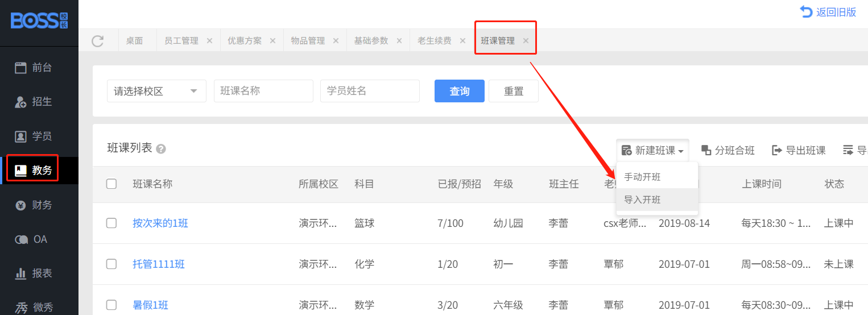This screenshot has height=315, width=868.
Task: Check the select-all checkbox in table header
Action: click(x=111, y=184)
